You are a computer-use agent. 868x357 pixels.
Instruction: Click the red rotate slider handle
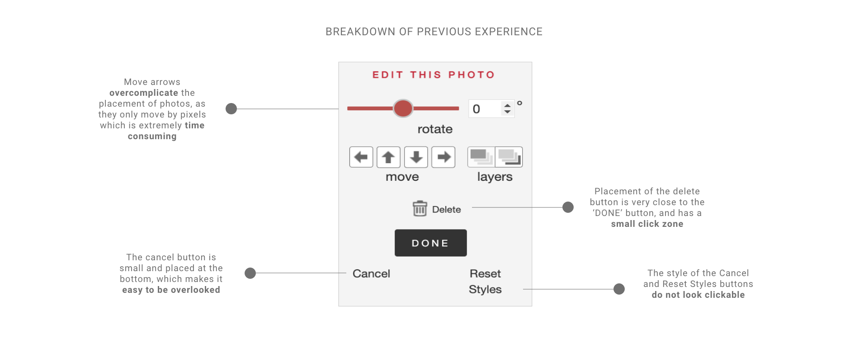[x=403, y=108]
